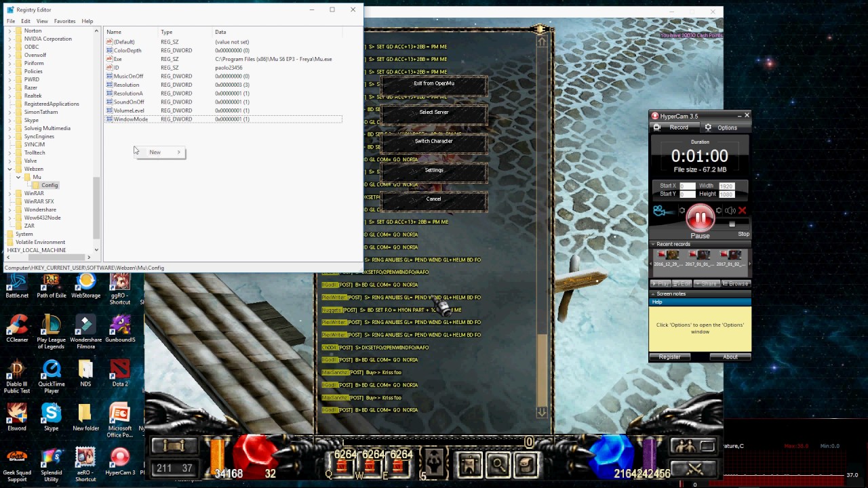Adjust the HyperCam volume slider
This screenshot has height=488, width=868.
732,224
